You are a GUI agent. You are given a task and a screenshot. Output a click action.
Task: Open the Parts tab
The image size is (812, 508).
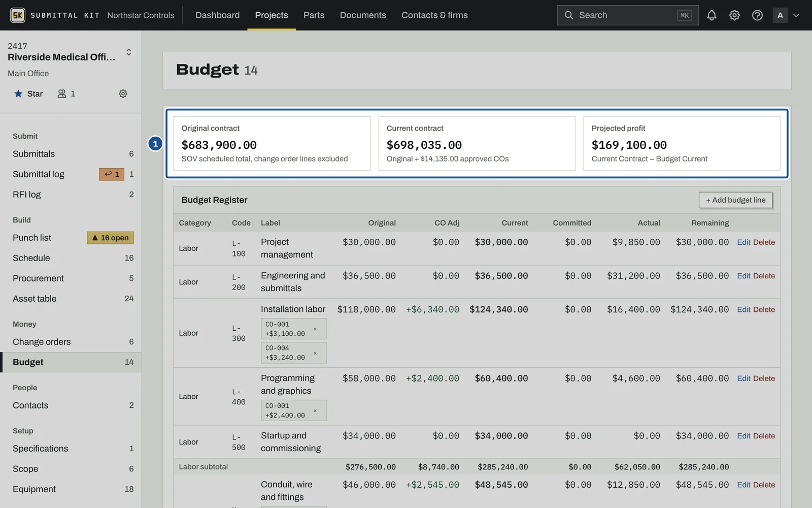314,15
